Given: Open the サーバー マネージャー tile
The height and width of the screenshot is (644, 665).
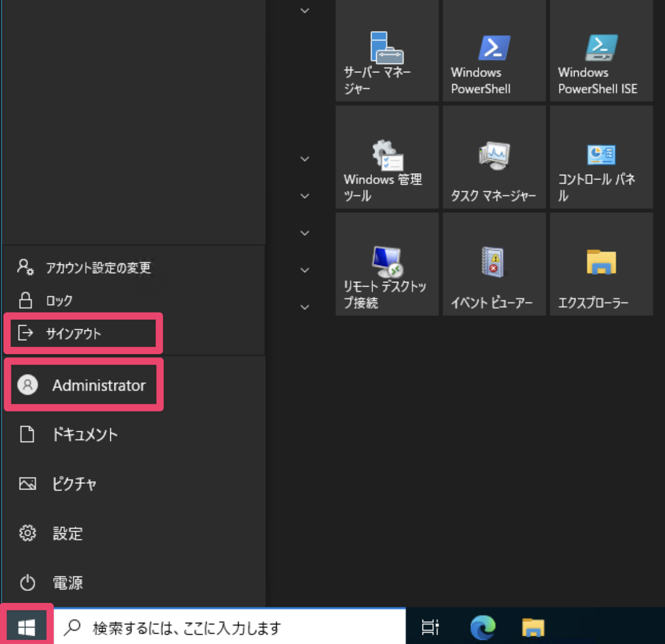Looking at the screenshot, I should point(387,50).
